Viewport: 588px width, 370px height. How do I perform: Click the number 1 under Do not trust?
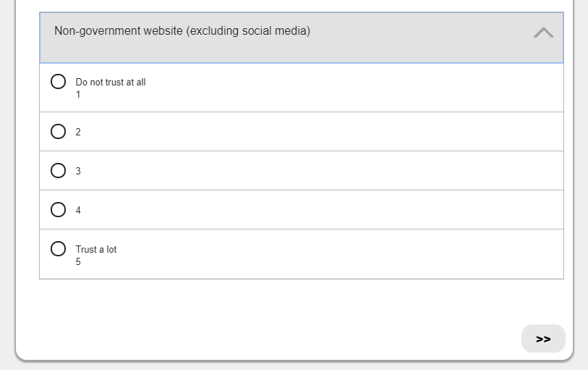tap(78, 95)
